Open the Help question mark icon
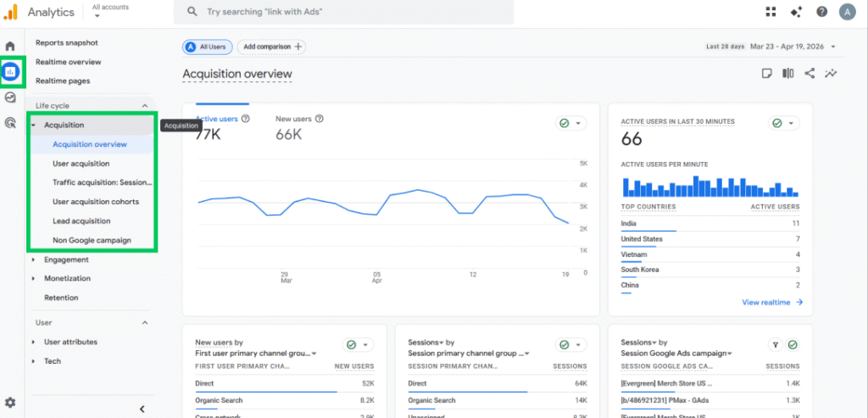This screenshot has height=418, width=868. [x=822, y=12]
